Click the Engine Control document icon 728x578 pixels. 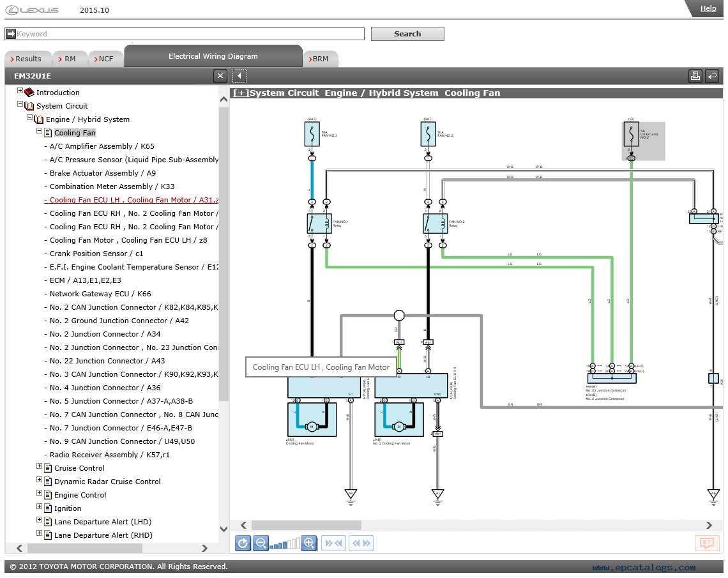[x=48, y=495]
